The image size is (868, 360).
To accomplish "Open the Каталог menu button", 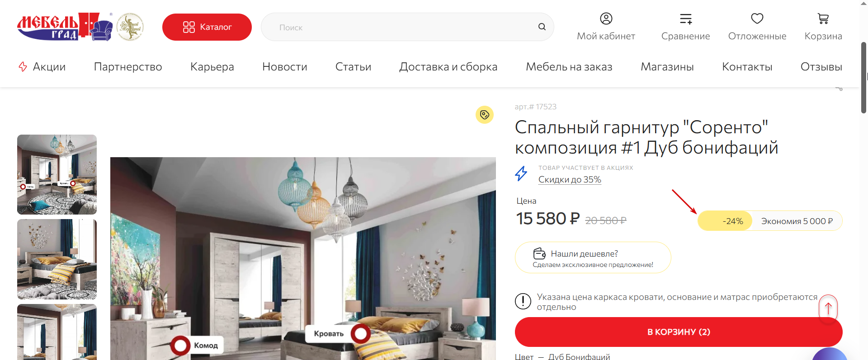I will point(207,27).
